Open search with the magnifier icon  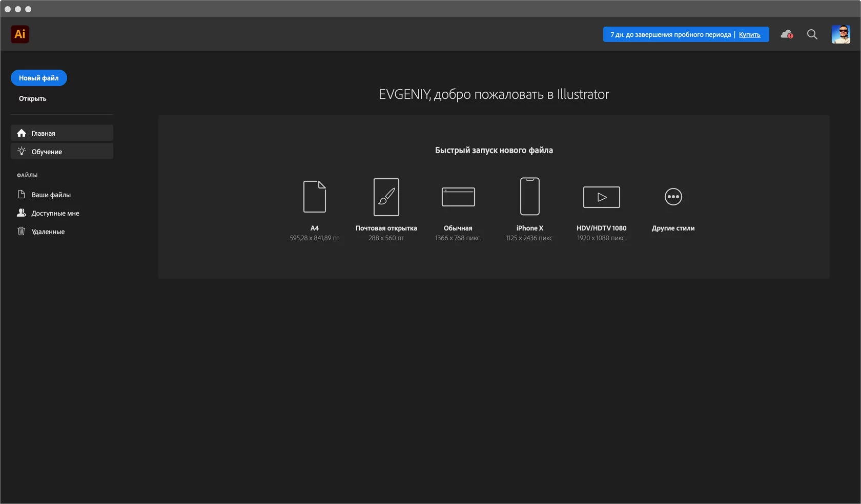coord(812,34)
